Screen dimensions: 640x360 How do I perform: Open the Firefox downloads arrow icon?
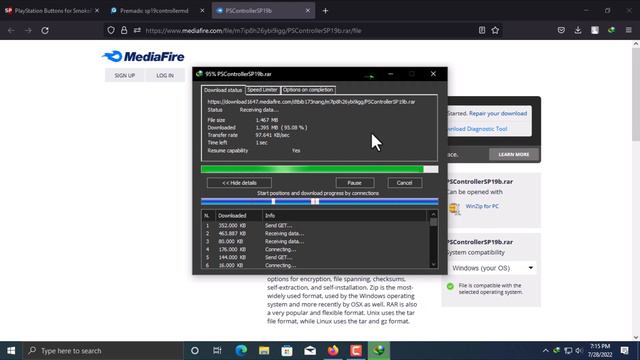point(578,30)
